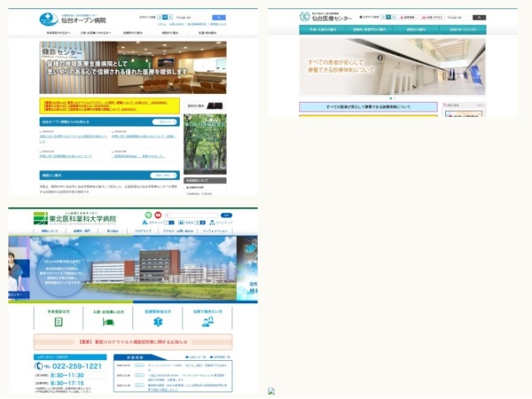Click the white list button in 仙台オープン病院からのお知らせ header
The width and height of the screenshot is (532, 399).
(165, 121)
